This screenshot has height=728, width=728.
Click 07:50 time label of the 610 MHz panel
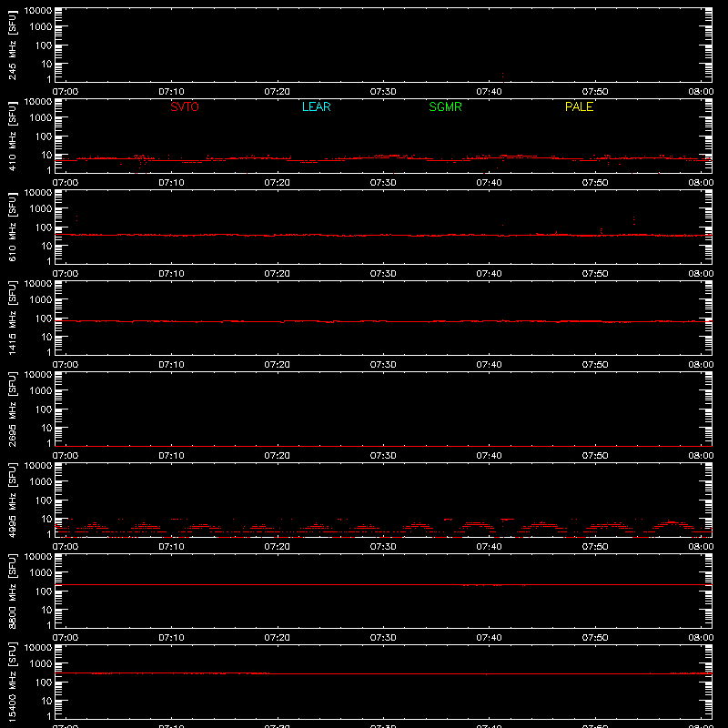click(595, 274)
